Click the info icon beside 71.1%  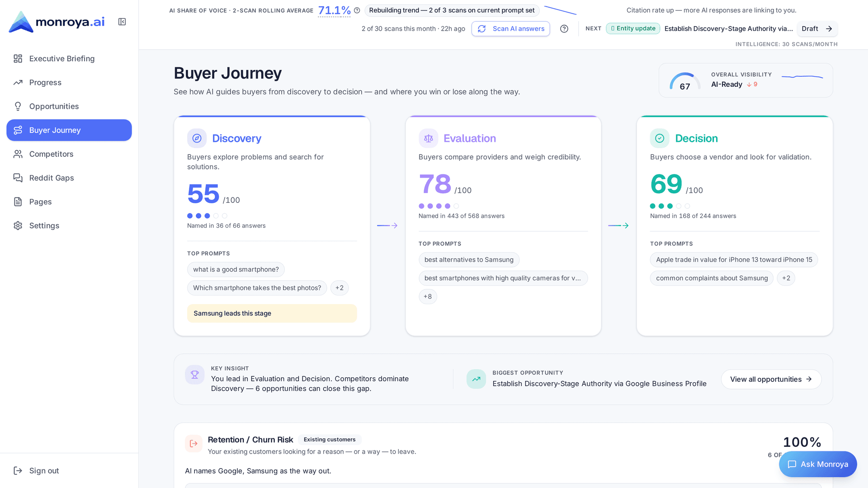(357, 10)
